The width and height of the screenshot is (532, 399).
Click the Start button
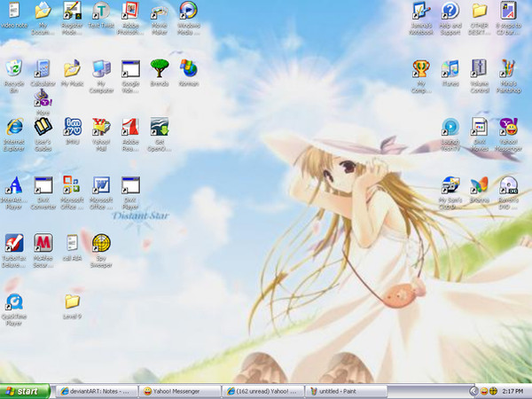pyautogui.click(x=23, y=391)
